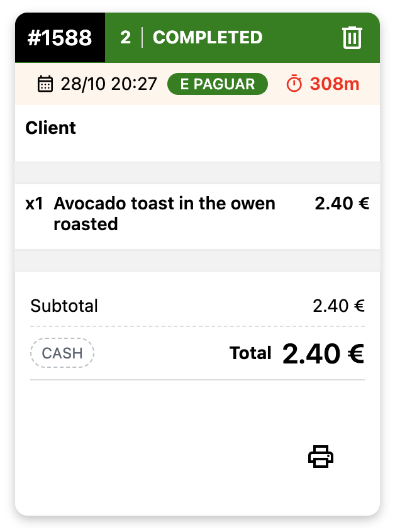Click the number 2 in the green header
The width and height of the screenshot is (395, 532).
click(126, 38)
